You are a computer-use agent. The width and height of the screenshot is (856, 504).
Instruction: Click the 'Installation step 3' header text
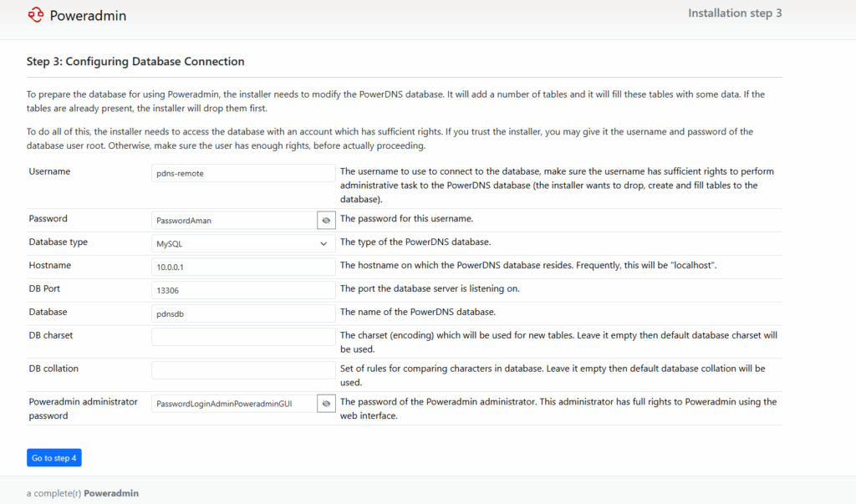tap(735, 13)
